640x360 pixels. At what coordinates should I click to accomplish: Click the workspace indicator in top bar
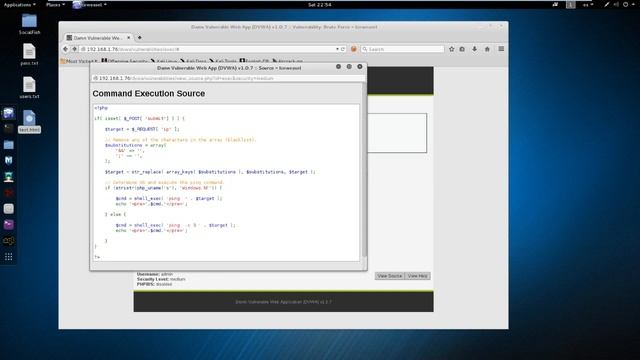(571, 5)
